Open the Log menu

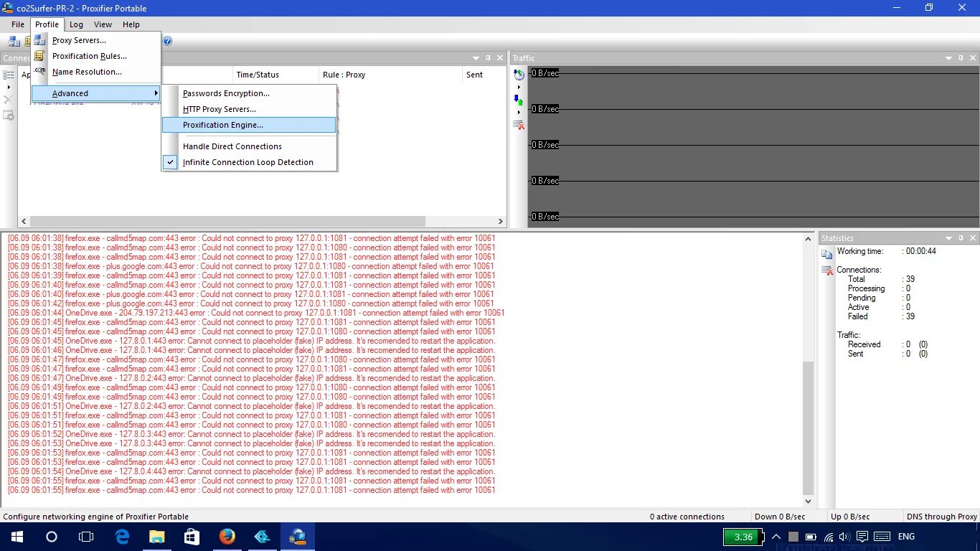tap(76, 24)
